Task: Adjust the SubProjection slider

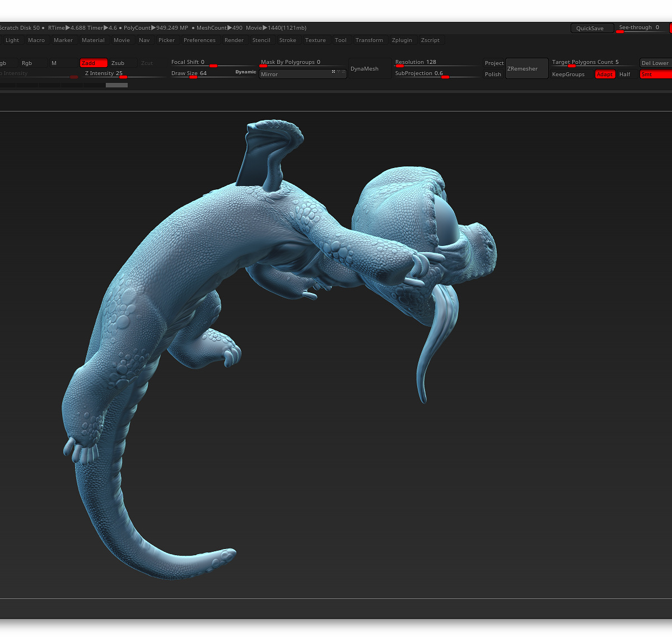Action: [x=437, y=74]
